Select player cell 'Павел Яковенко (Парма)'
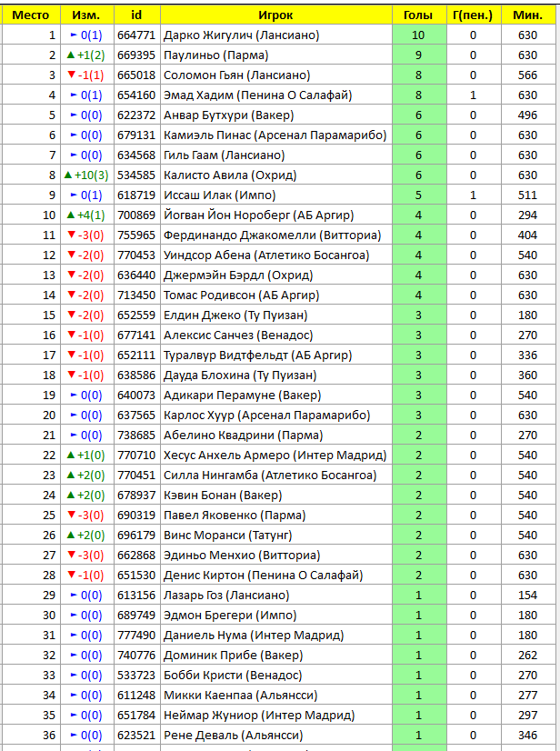Image resolution: width=560 pixels, height=751 pixels. click(276, 515)
